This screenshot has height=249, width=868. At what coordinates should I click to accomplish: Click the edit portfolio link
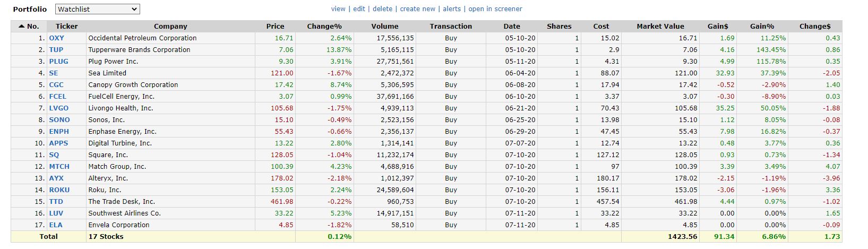pyautogui.click(x=359, y=9)
